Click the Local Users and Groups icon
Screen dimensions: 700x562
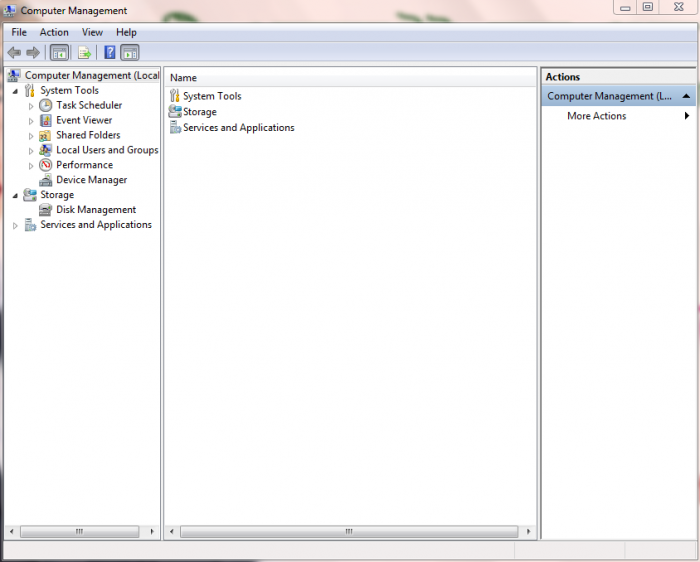(x=45, y=150)
